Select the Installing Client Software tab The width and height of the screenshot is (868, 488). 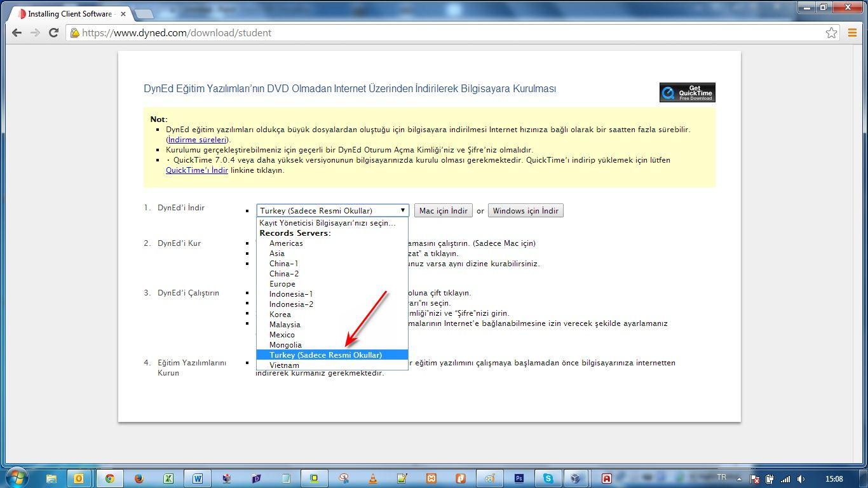(69, 13)
